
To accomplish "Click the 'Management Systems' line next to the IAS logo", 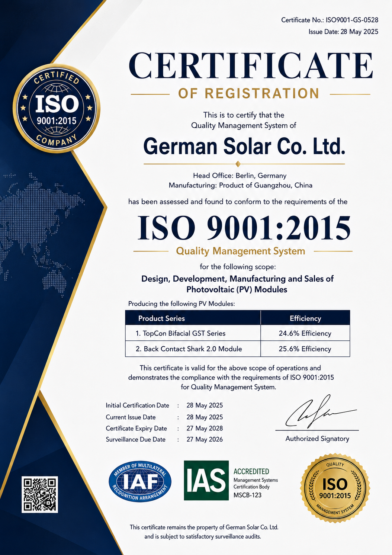I will tap(256, 480).
